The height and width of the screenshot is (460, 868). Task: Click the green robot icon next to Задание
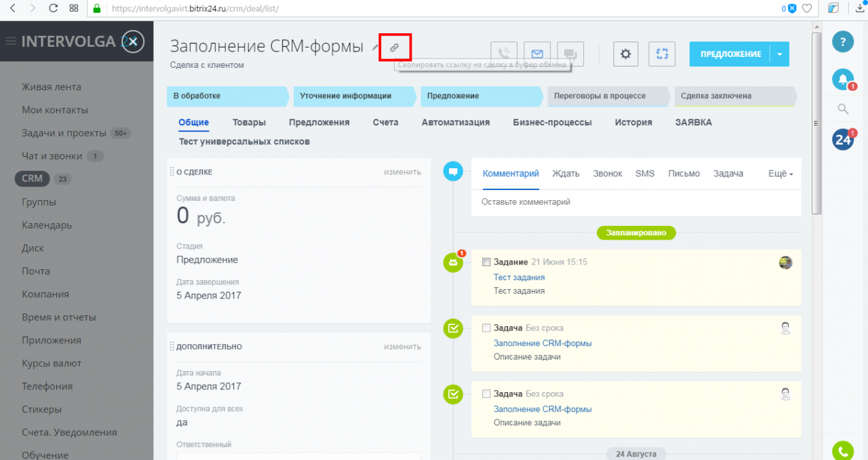point(453,263)
